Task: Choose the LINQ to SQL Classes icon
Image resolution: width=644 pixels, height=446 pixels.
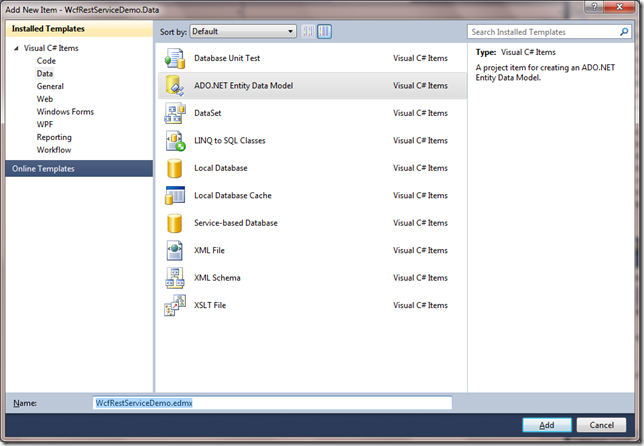Action: 175,140
